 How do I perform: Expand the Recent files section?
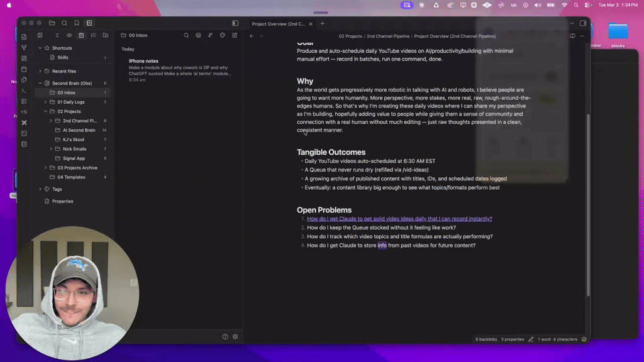pyautogui.click(x=40, y=71)
